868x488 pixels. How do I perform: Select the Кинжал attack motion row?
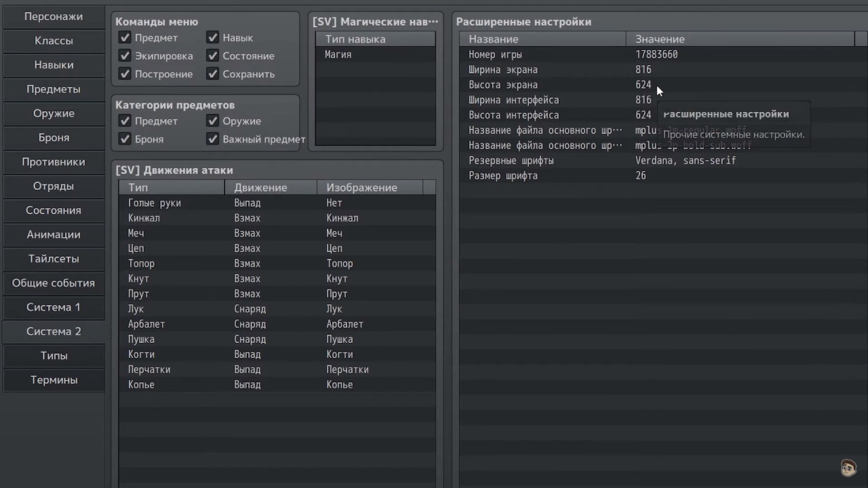click(x=277, y=218)
